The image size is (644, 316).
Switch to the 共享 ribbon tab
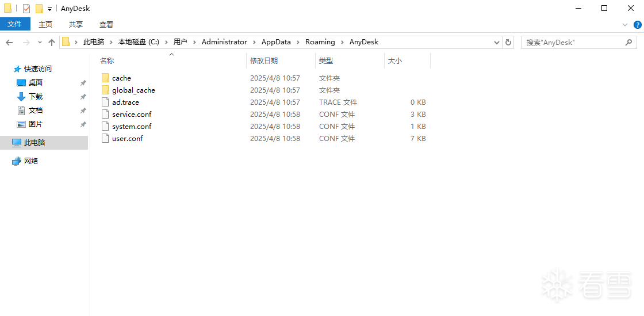tap(75, 25)
